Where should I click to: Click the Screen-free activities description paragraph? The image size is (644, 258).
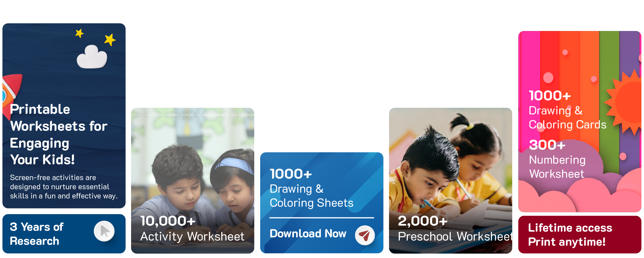(x=64, y=187)
